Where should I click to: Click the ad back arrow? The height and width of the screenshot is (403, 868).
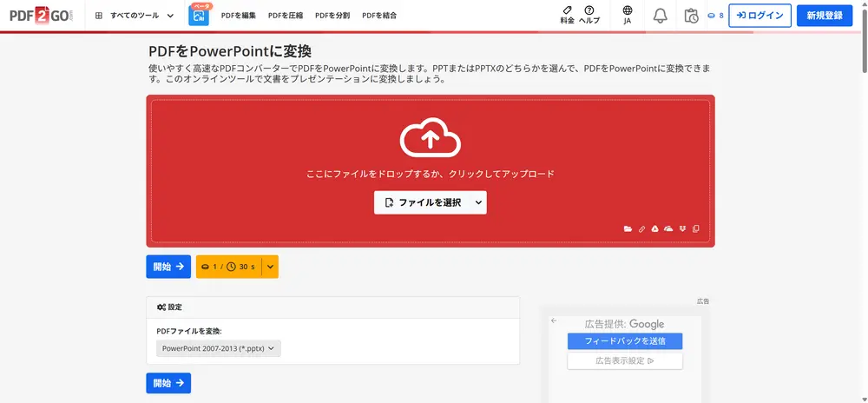pyautogui.click(x=554, y=320)
